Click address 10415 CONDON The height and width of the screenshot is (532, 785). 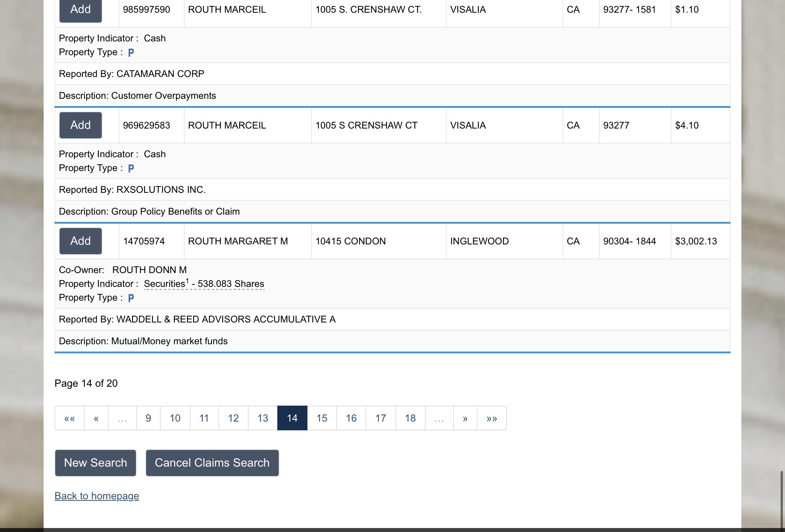coord(350,241)
